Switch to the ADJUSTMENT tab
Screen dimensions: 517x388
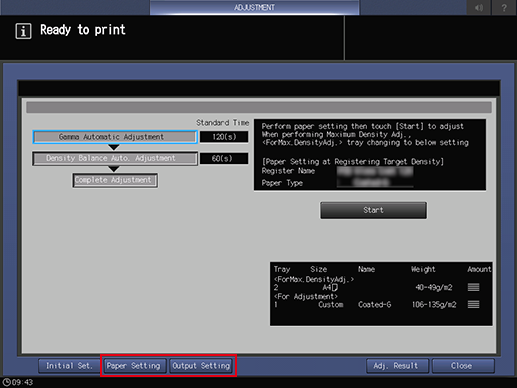coord(254,7)
